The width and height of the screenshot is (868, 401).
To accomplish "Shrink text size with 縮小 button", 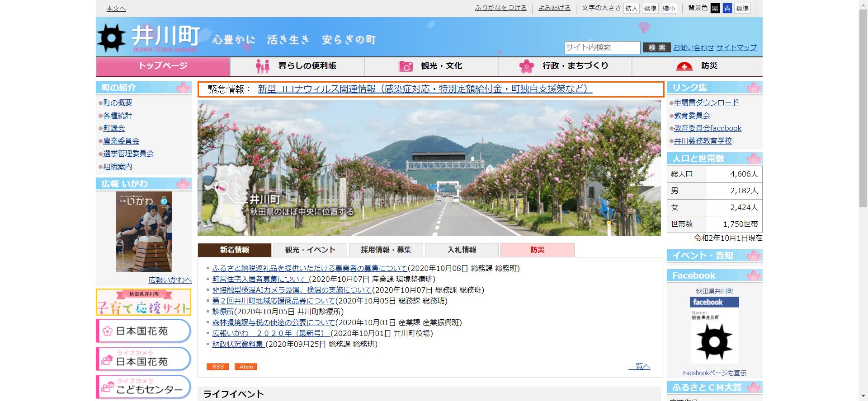I will click(x=669, y=9).
